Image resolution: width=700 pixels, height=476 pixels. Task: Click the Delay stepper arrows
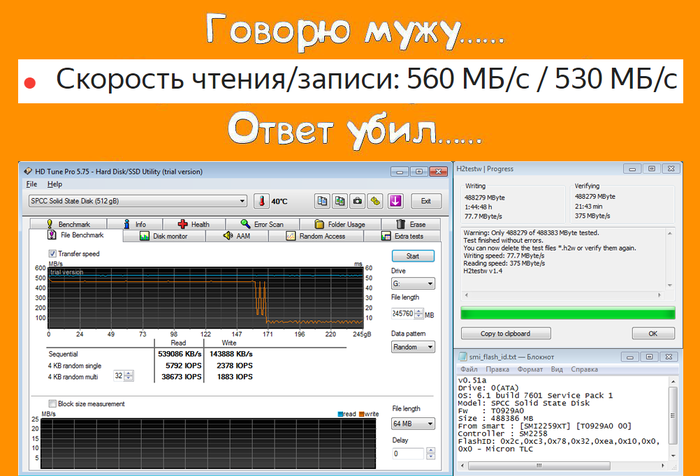click(430, 454)
